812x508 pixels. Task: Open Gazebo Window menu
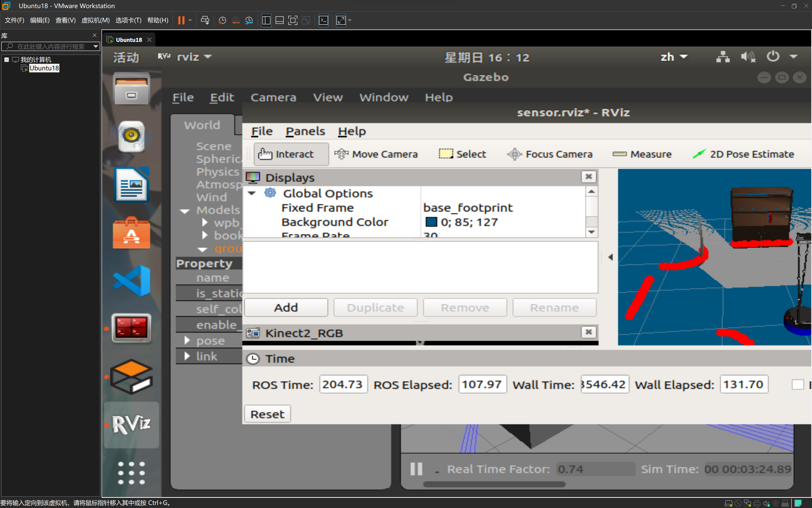[384, 98]
